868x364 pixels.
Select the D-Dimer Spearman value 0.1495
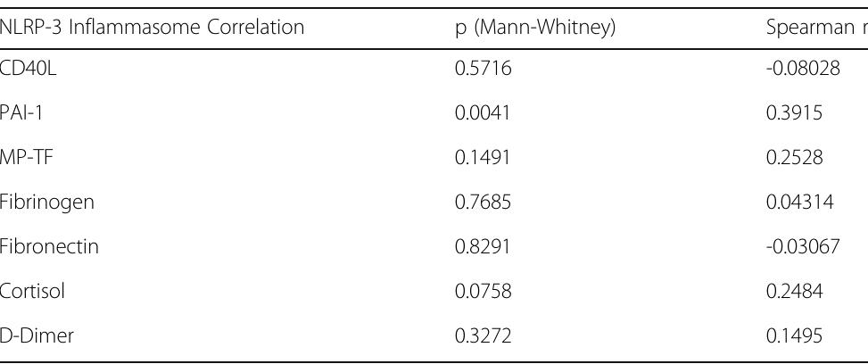[791, 335]
